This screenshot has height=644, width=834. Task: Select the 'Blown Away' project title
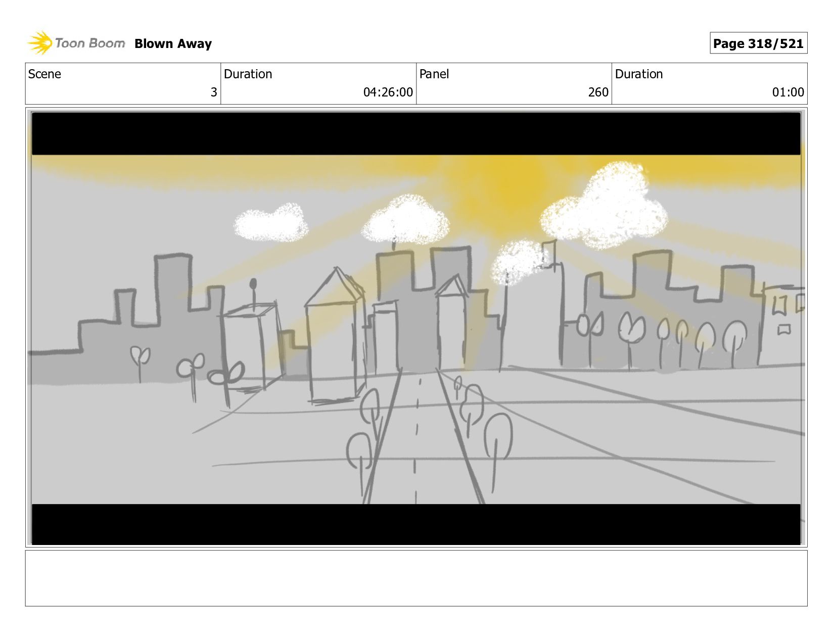click(x=173, y=44)
